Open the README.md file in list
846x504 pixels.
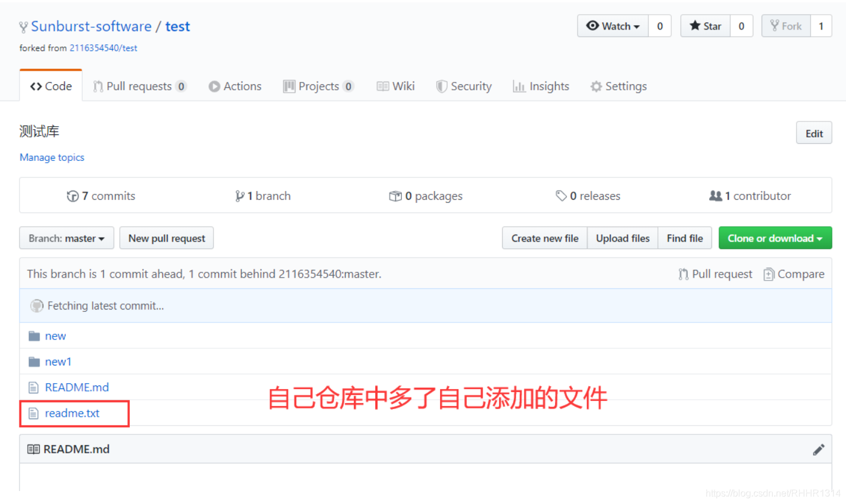(77, 387)
